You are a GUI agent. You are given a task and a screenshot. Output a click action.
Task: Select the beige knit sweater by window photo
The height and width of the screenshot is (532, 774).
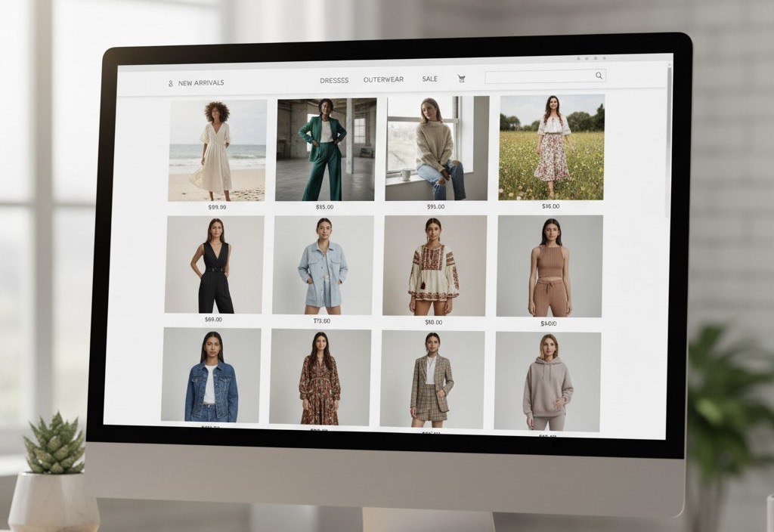coord(436,148)
